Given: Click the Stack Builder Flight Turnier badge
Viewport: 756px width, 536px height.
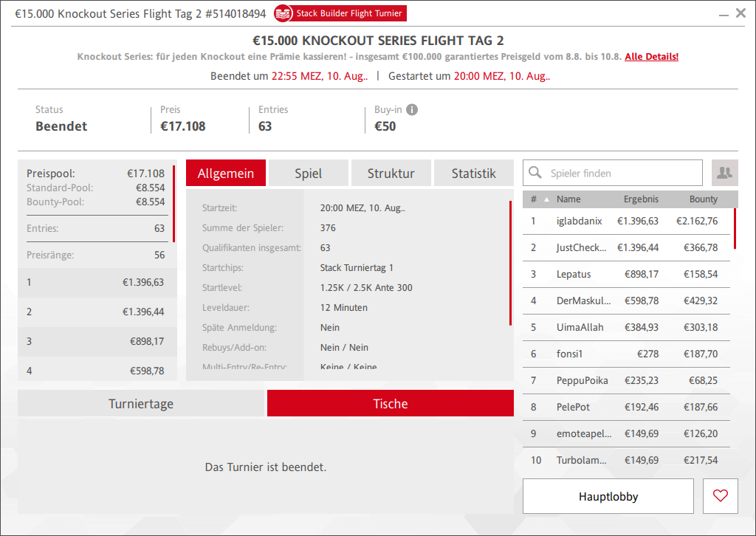Looking at the screenshot, I should pyautogui.click(x=340, y=13).
